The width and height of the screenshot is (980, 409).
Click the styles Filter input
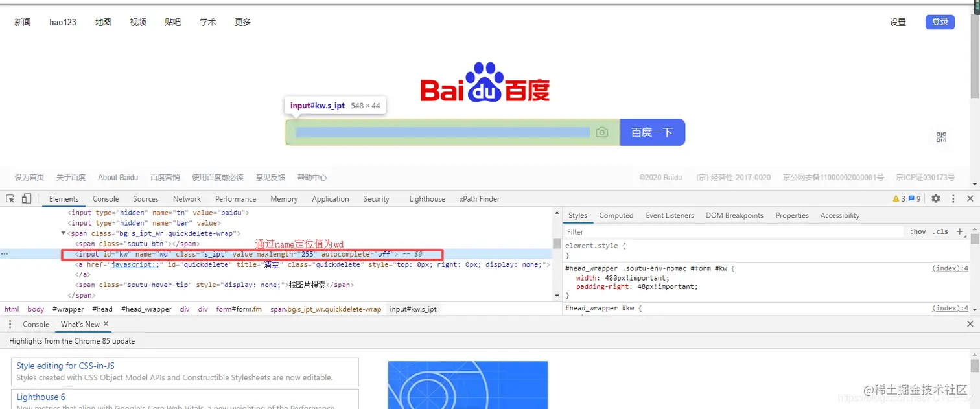point(735,231)
